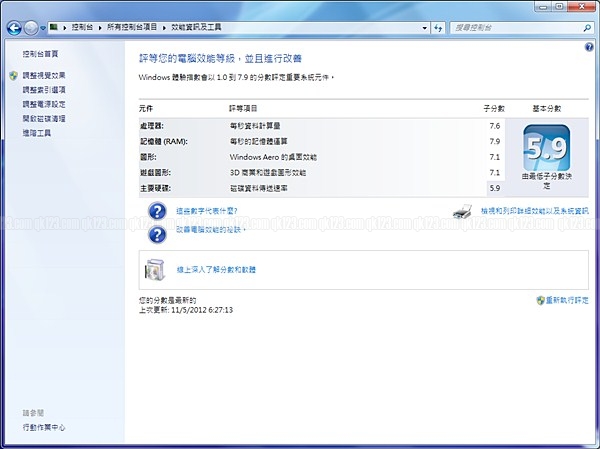
Task: Expand the arrow after 所有控制台項目 breadcrumb
Action: coord(165,28)
